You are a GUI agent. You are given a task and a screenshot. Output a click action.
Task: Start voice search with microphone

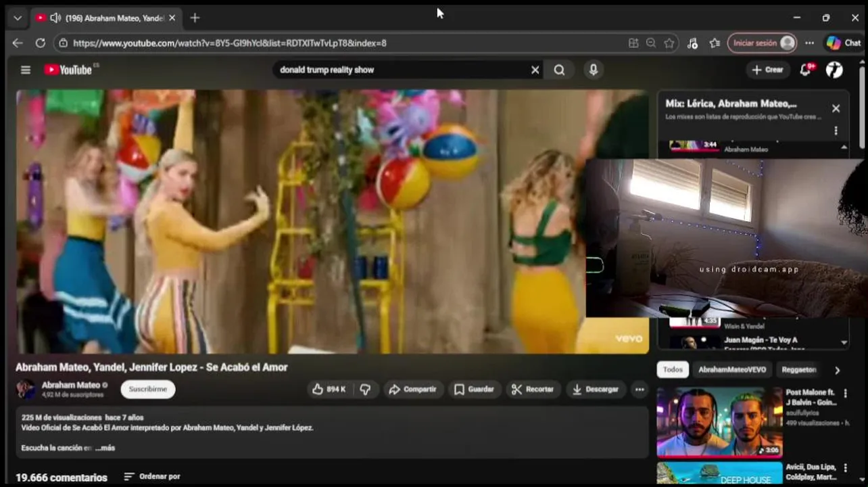coord(593,70)
